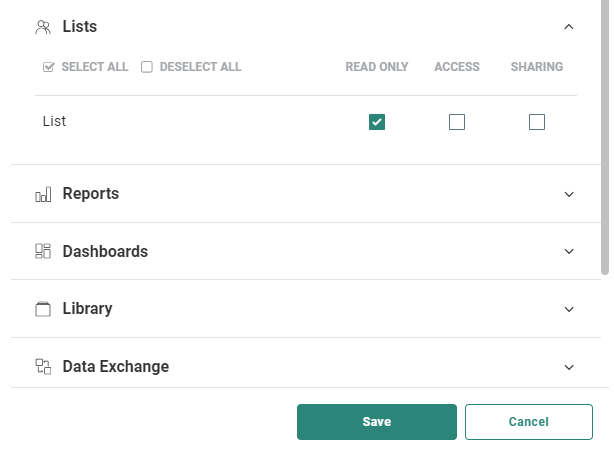This screenshot has height=451, width=614.
Task: Enable the List Sharing checkbox
Action: pos(537,122)
